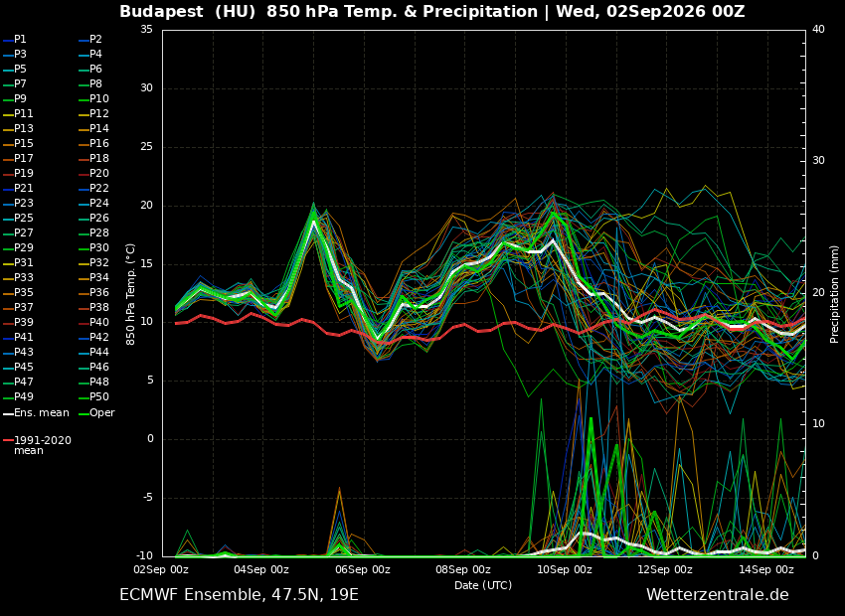The image size is (845, 616).
Task: Click the P1 legend entry
Action: click(15, 40)
